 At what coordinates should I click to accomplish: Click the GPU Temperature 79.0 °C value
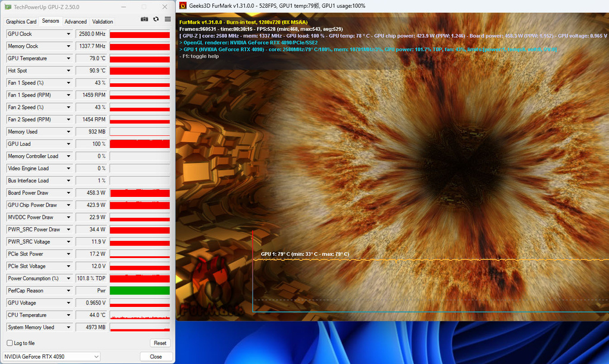[x=91, y=58]
